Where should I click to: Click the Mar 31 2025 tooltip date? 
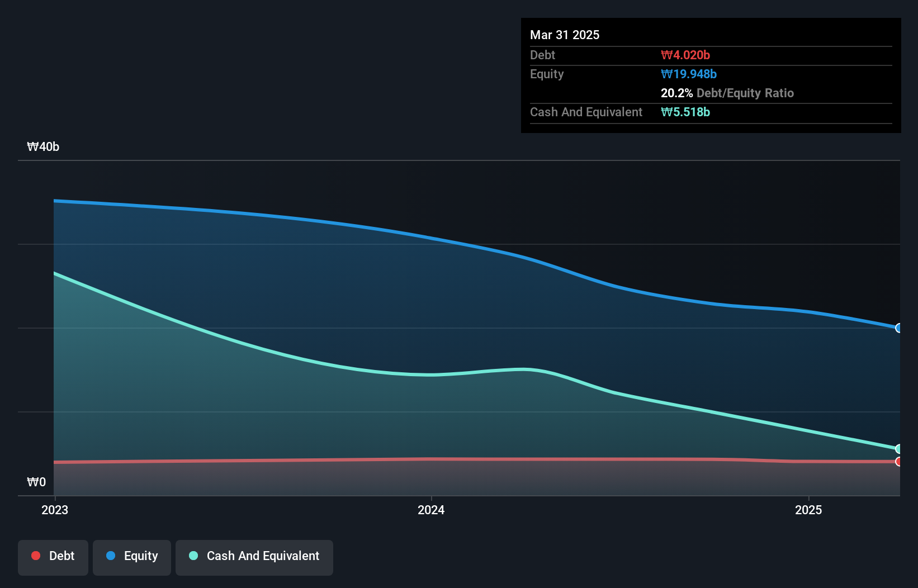tap(565, 35)
